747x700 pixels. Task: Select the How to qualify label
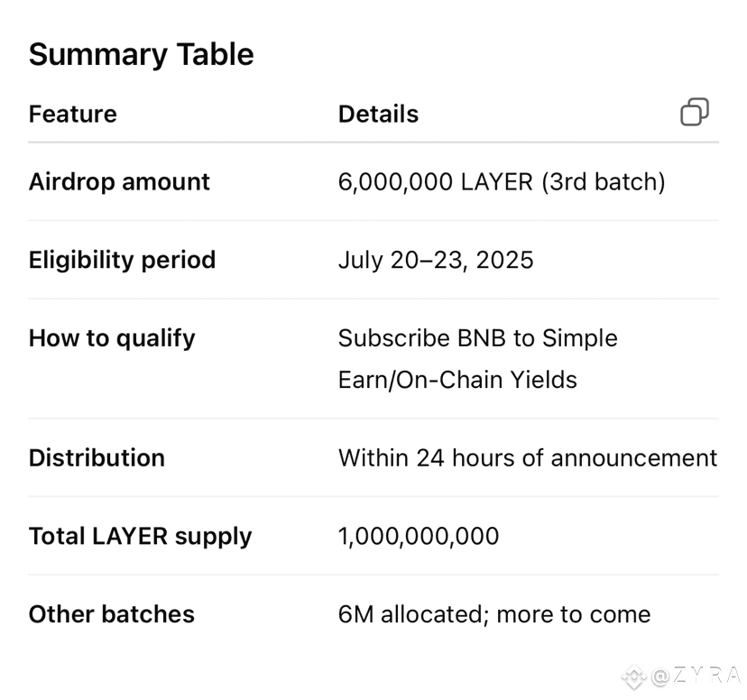[112, 338]
